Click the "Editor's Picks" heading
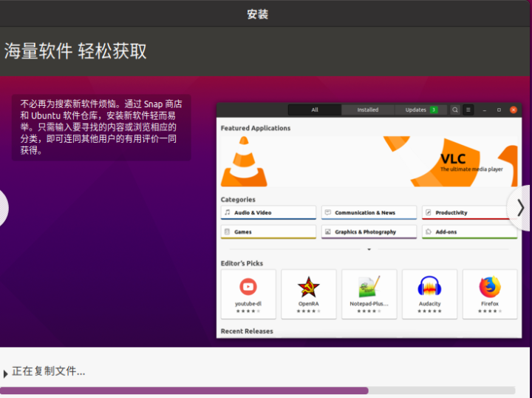532x398 pixels. click(242, 263)
